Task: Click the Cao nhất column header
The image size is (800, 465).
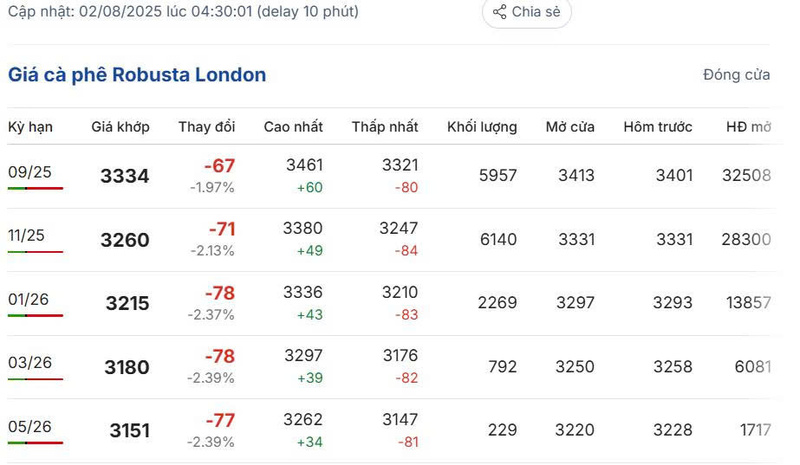Action: [x=293, y=127]
